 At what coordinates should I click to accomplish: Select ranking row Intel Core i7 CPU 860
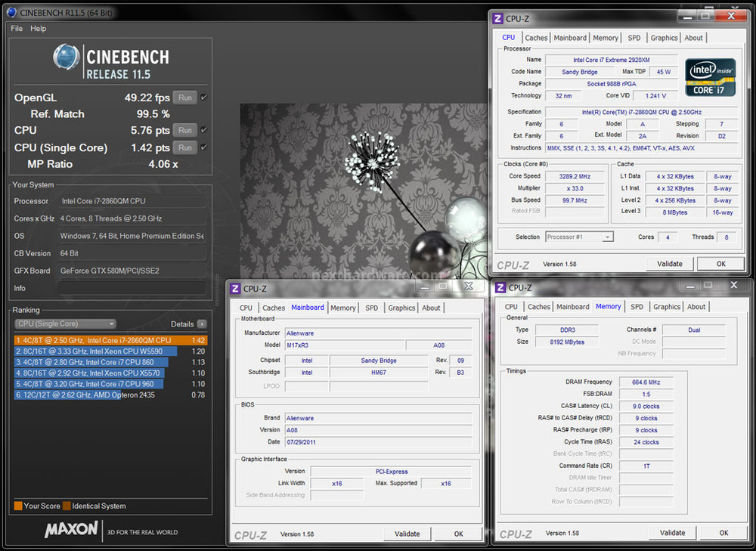110,362
